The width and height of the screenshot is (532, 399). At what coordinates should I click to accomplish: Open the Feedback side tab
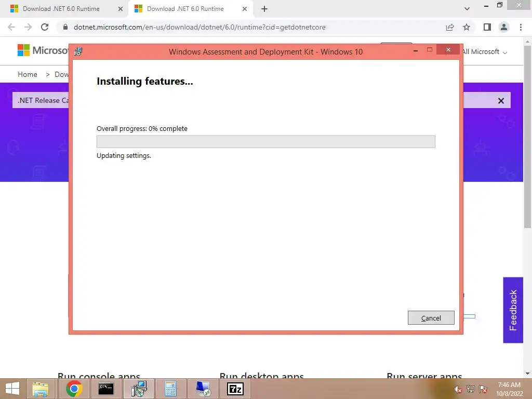(513, 310)
